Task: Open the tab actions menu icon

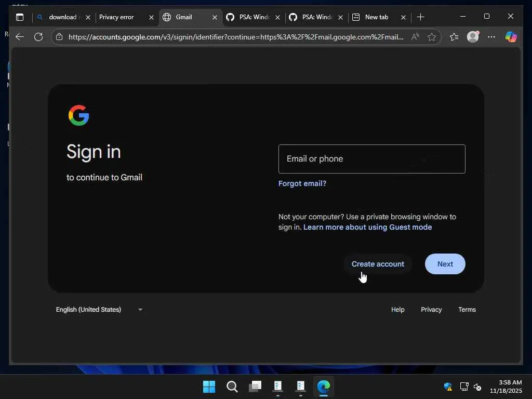Action: pos(20,17)
